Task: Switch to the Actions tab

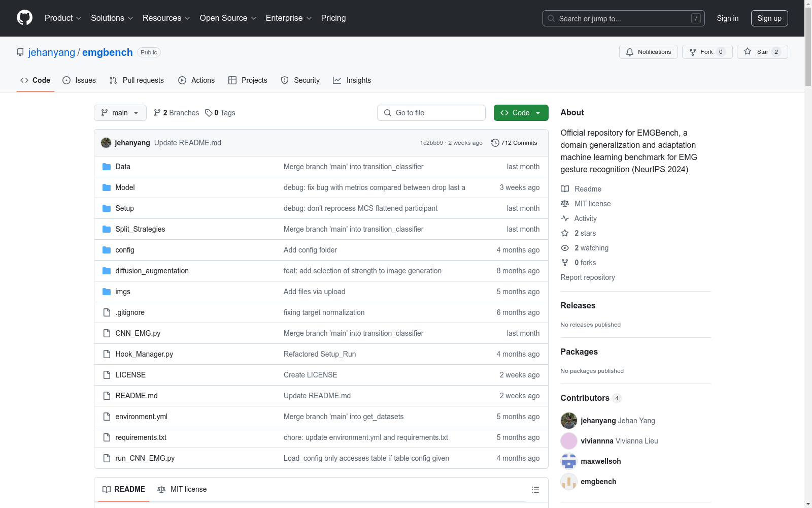Action: [196, 80]
